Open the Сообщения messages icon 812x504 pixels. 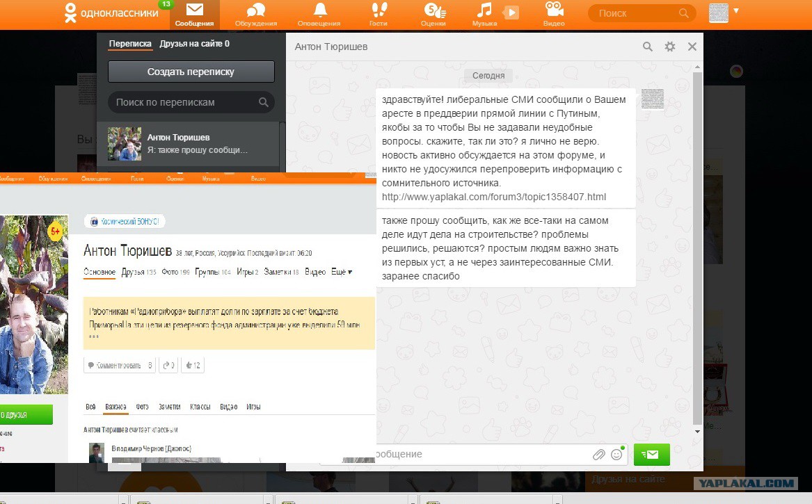(x=194, y=14)
